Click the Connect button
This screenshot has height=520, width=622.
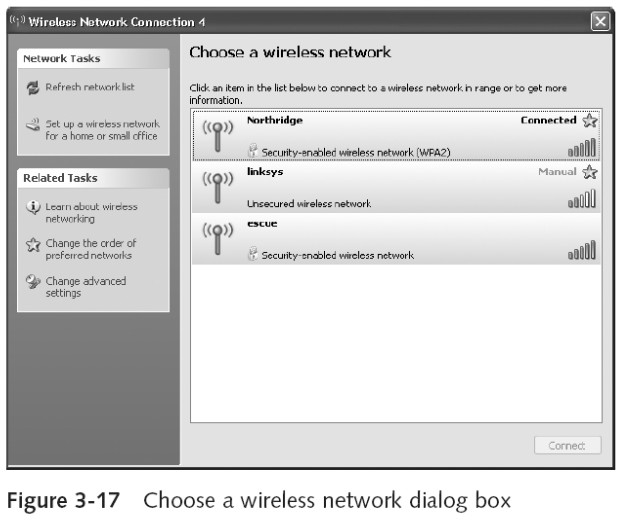point(567,445)
